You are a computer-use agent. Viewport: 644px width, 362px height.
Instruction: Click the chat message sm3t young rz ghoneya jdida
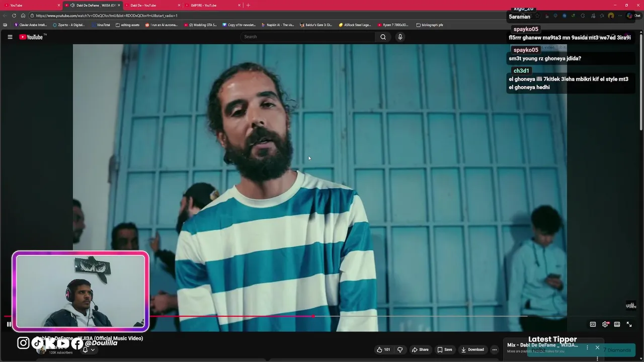[x=545, y=58]
